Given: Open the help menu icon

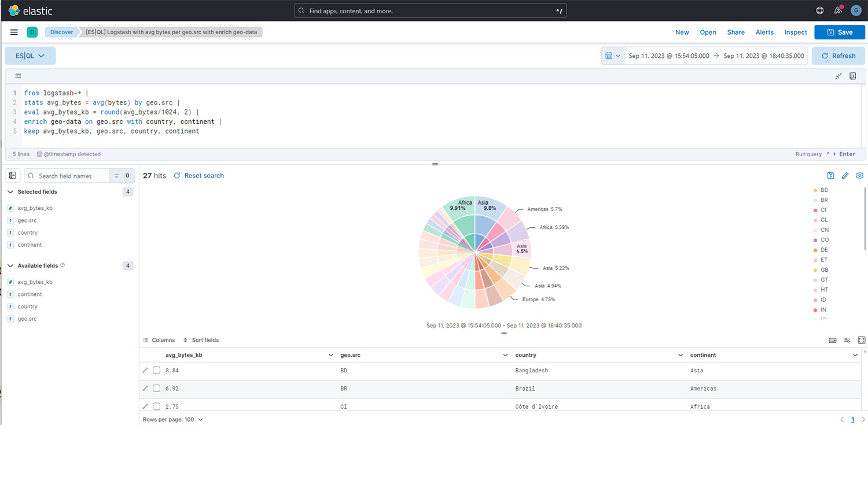Looking at the screenshot, I should (820, 10).
